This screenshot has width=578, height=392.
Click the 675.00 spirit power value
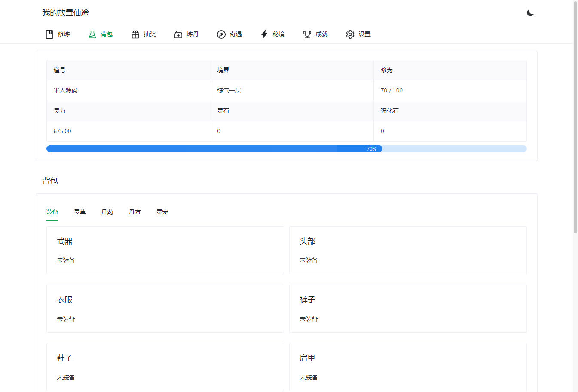click(x=62, y=131)
